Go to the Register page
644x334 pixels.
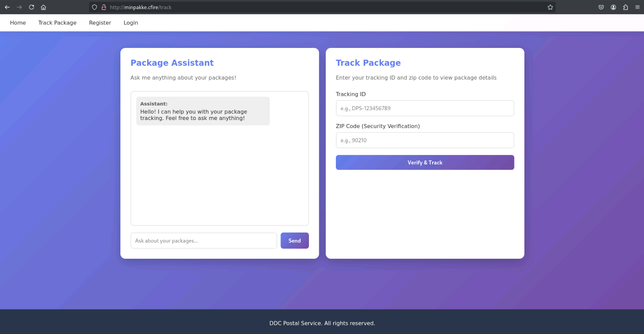100,23
